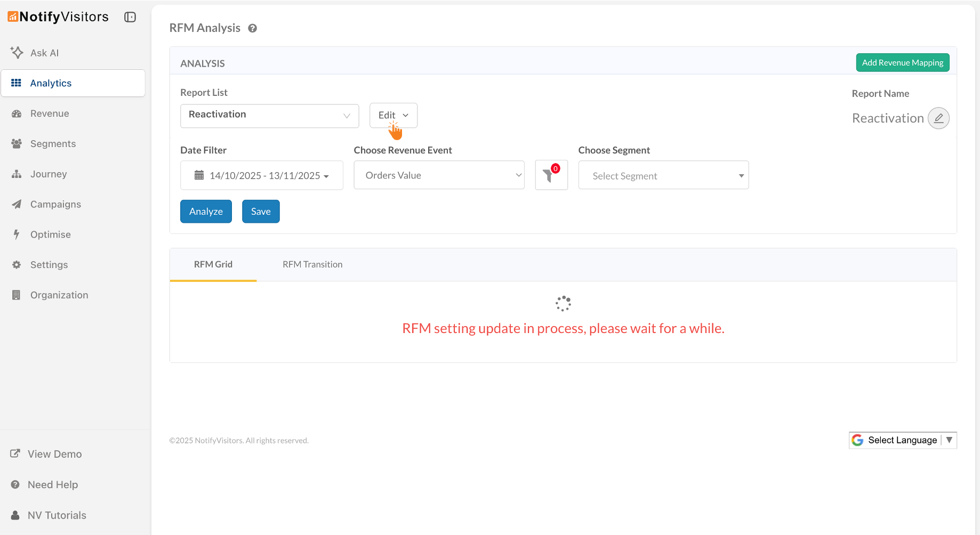Click the Journey sidebar icon
This screenshot has width=980, height=535.
click(17, 174)
